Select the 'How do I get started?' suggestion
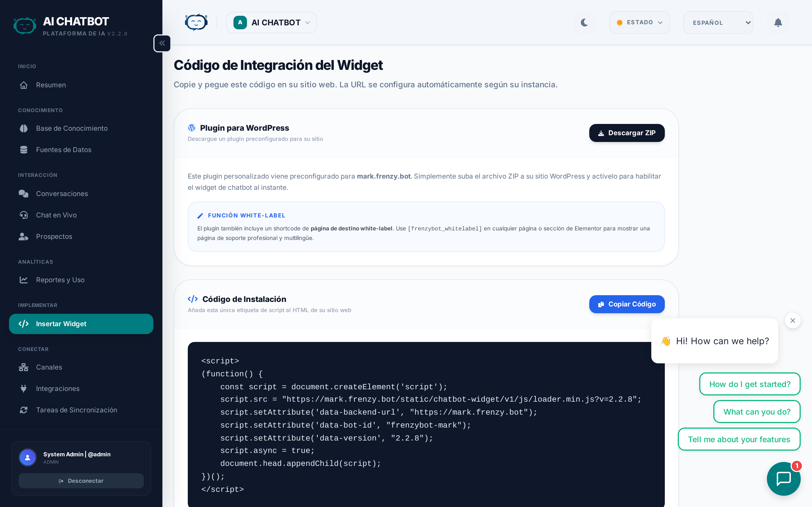The width and height of the screenshot is (812, 507). pyautogui.click(x=750, y=384)
